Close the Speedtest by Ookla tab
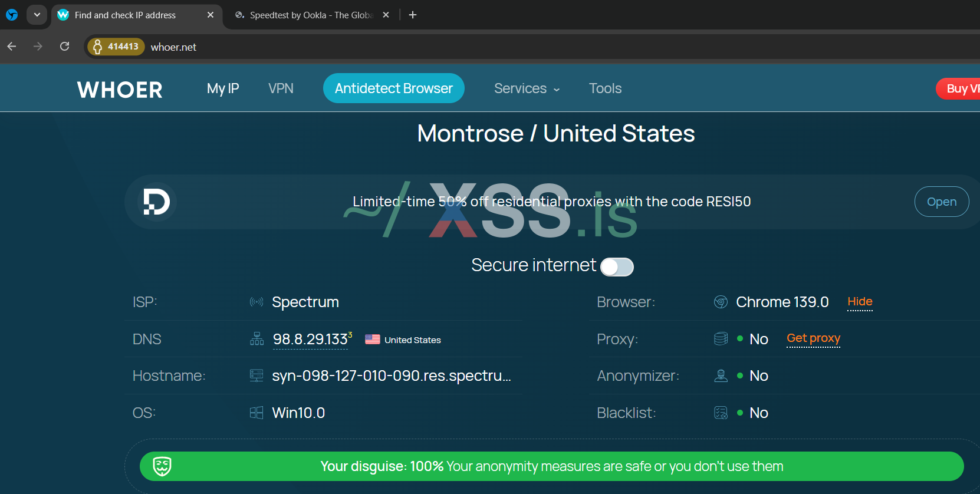Viewport: 980px width, 494px height. (x=386, y=15)
